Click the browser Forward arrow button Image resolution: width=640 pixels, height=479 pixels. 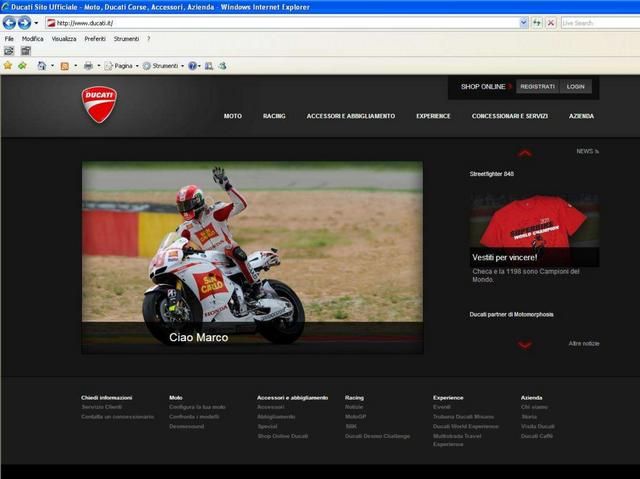pyautogui.click(x=24, y=23)
